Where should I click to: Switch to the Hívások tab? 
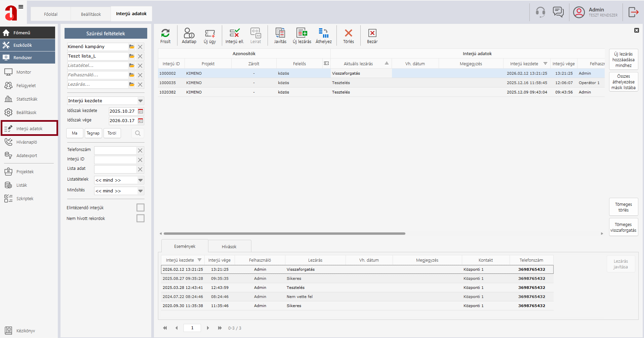point(229,247)
